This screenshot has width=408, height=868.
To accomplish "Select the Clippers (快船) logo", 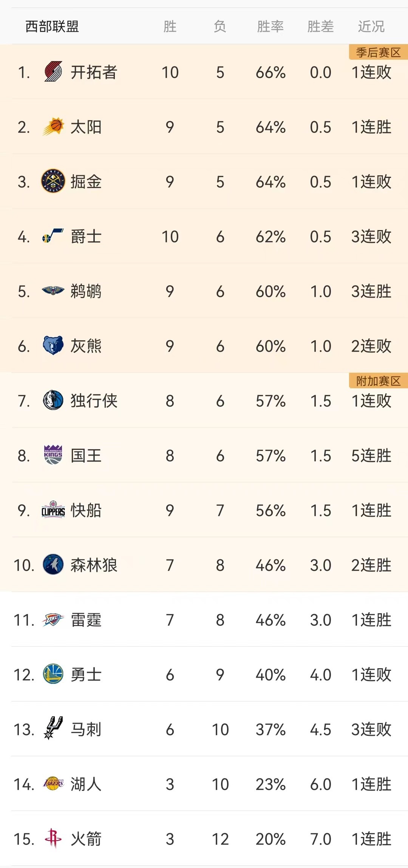I will pos(53,510).
